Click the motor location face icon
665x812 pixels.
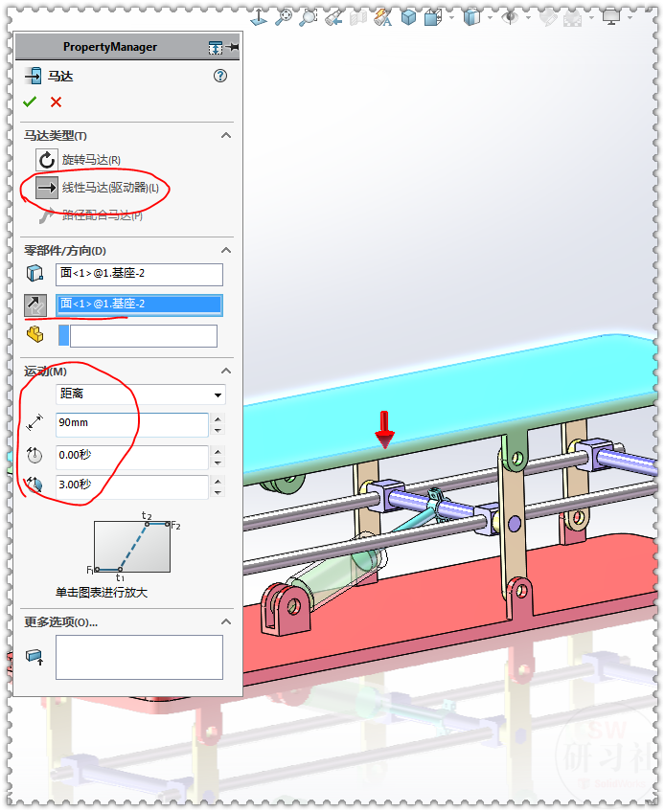pyautogui.click(x=34, y=273)
